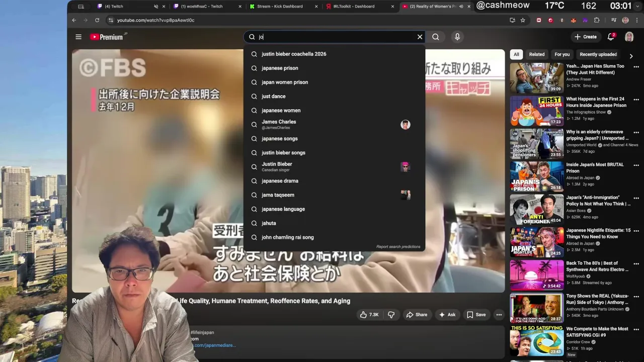
Task: Run the search with the magnifier button
Action: coord(436,37)
